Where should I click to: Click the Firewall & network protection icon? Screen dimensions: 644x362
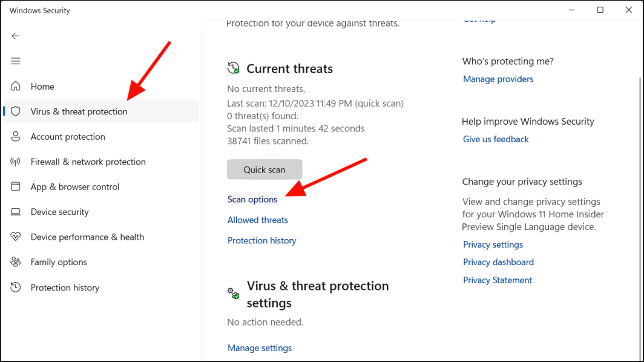(x=16, y=162)
